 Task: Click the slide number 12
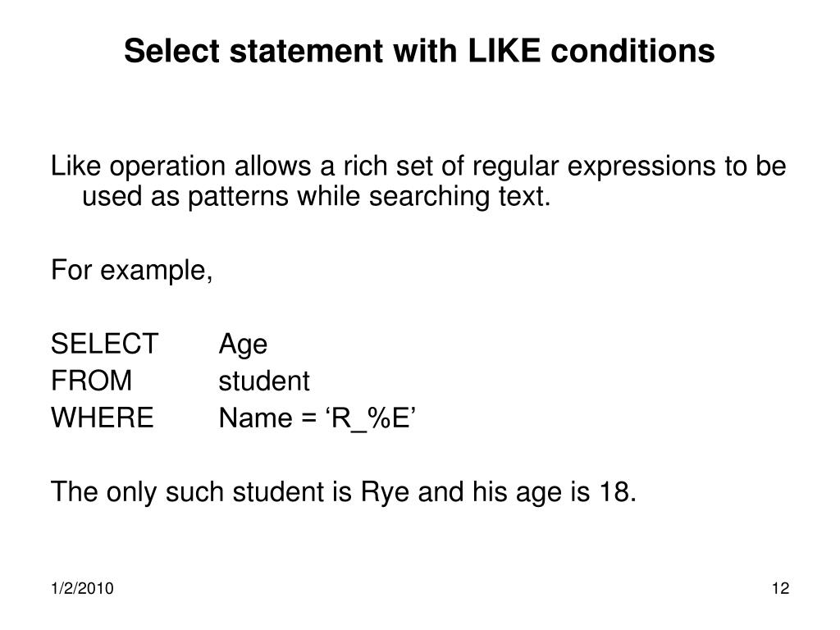781,589
